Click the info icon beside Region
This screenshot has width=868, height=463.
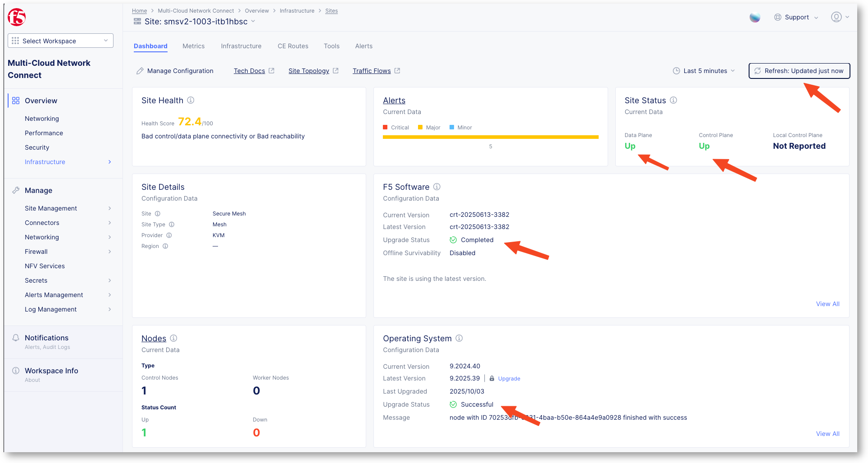tap(165, 246)
